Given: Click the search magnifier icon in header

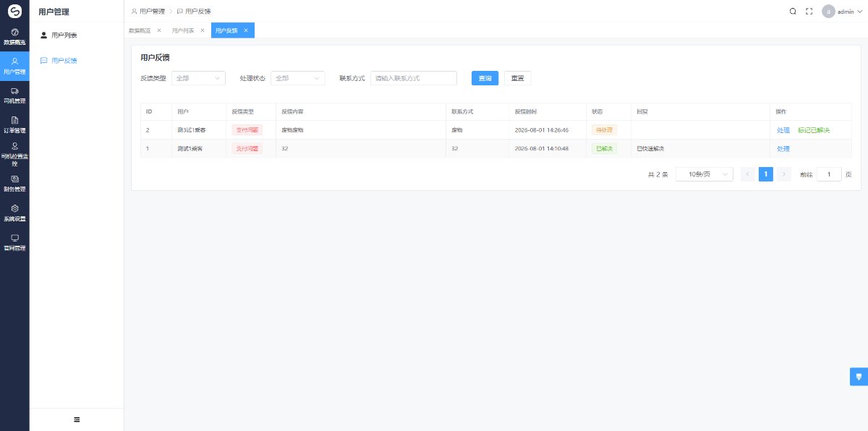Looking at the screenshot, I should [x=793, y=12].
